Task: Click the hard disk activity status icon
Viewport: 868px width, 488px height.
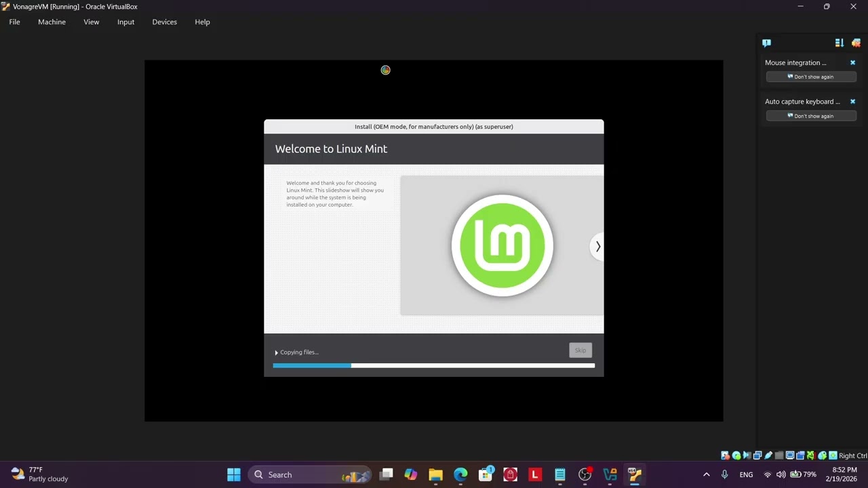Action: pyautogui.click(x=726, y=455)
